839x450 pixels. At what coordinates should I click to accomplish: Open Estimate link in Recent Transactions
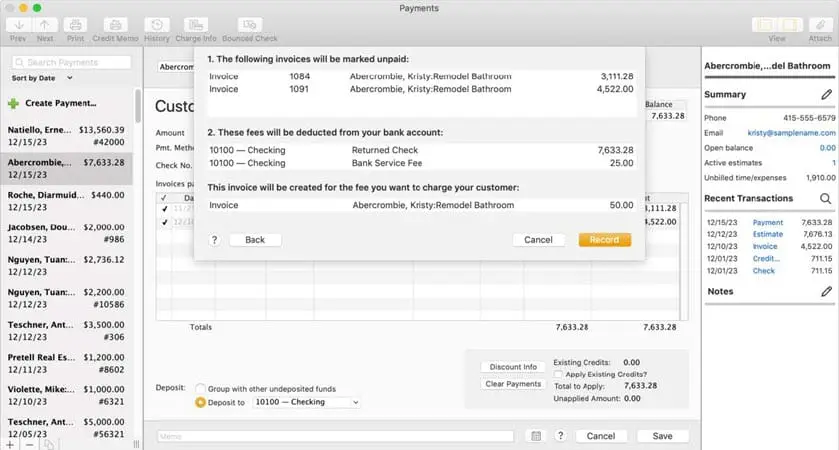click(x=768, y=234)
